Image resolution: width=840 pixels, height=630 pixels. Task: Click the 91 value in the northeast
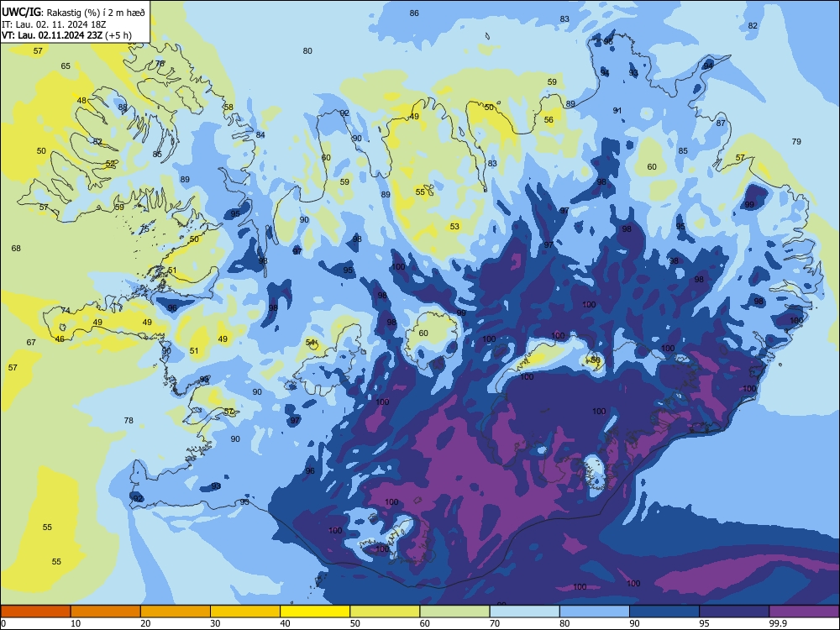click(x=617, y=110)
